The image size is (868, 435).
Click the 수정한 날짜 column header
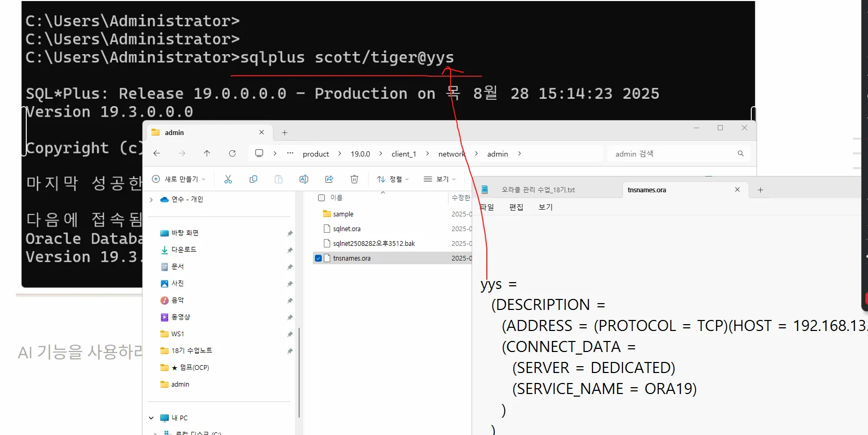coord(461,198)
